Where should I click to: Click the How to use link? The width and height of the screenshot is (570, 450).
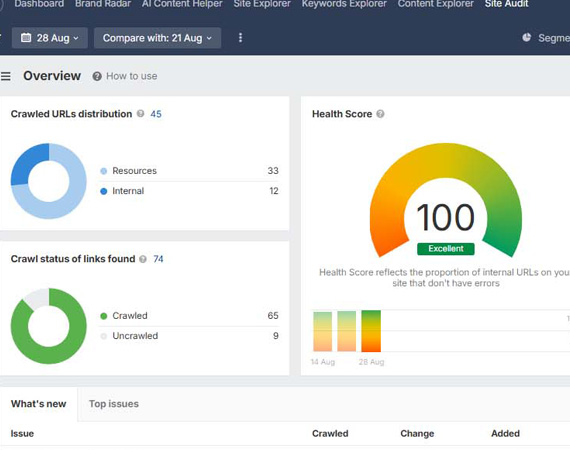pyautogui.click(x=132, y=76)
